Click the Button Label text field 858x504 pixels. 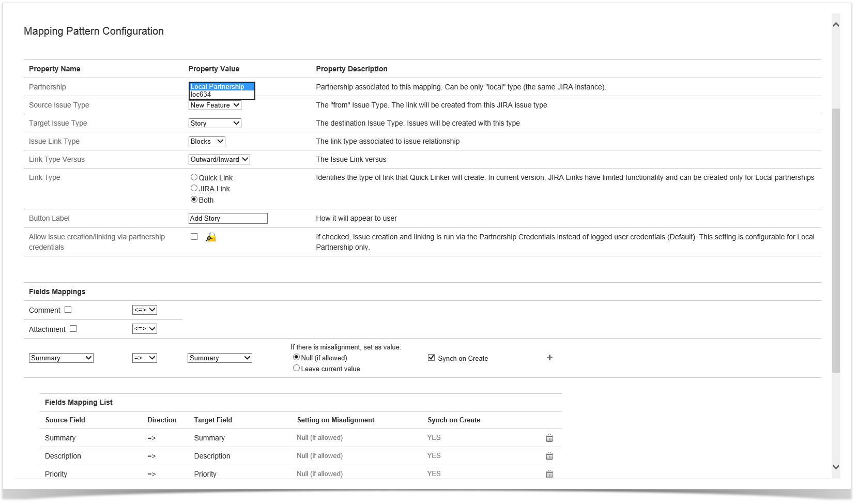point(228,219)
